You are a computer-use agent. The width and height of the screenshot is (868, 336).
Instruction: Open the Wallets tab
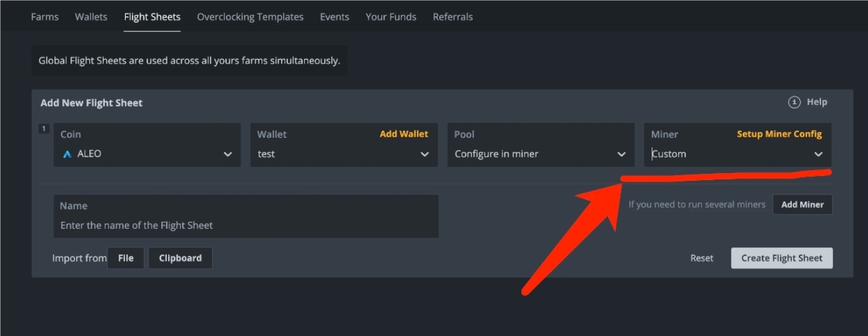(x=91, y=17)
